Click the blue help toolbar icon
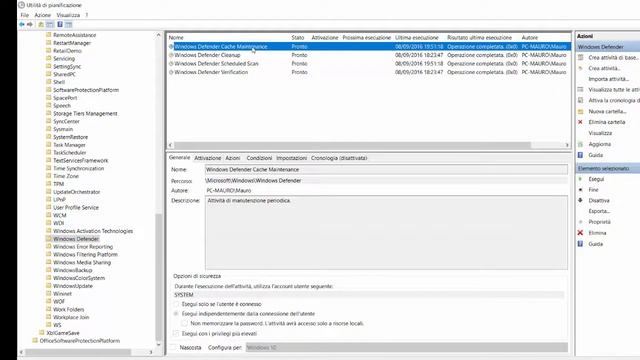 (x=60, y=24)
